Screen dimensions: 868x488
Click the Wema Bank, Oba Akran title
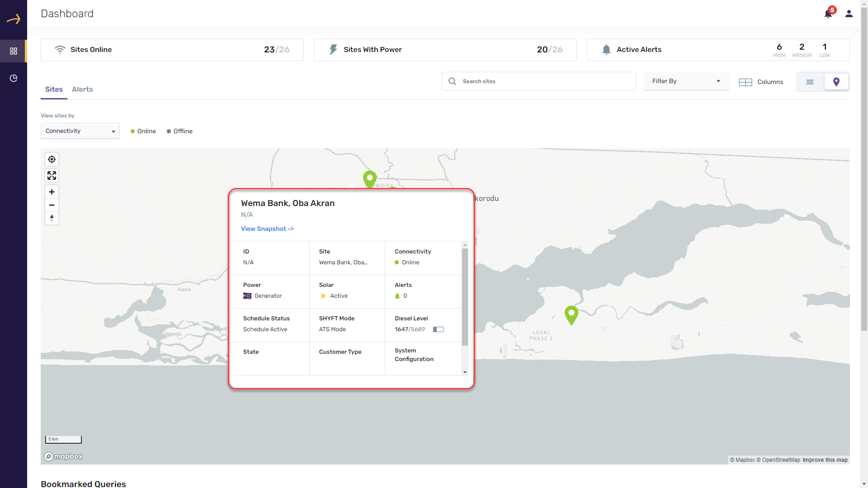(288, 203)
